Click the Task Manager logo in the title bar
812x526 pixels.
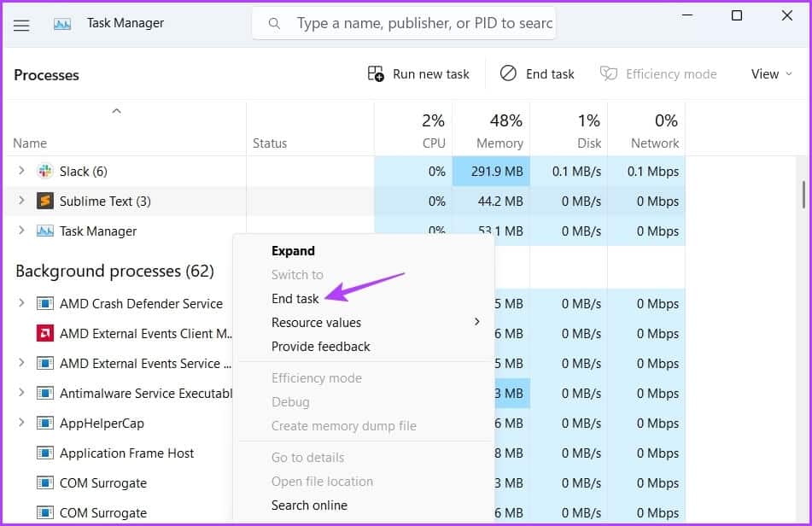pos(62,24)
